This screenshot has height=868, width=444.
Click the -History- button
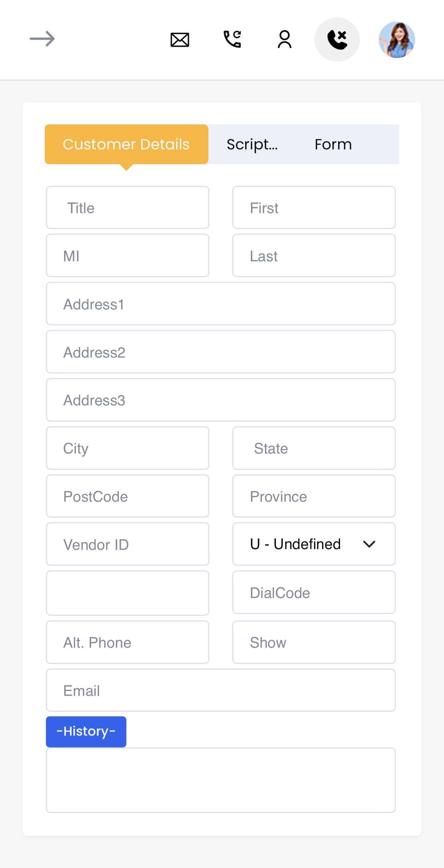(x=86, y=731)
